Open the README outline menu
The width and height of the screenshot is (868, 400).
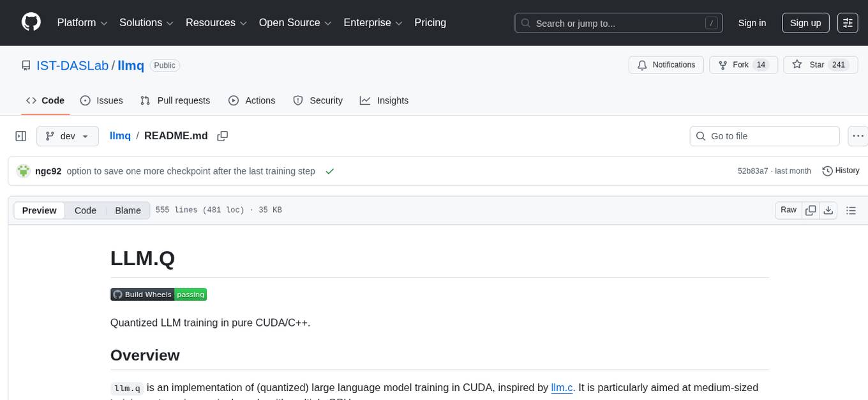point(851,210)
